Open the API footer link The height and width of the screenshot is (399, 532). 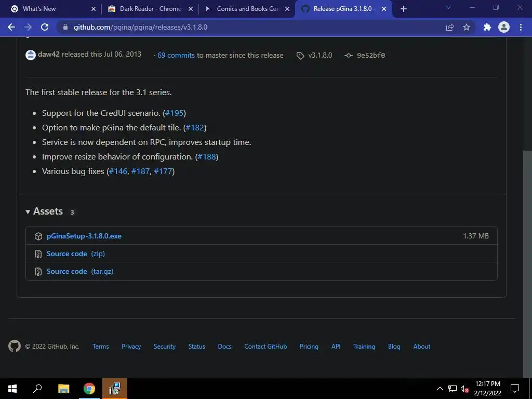(x=336, y=347)
